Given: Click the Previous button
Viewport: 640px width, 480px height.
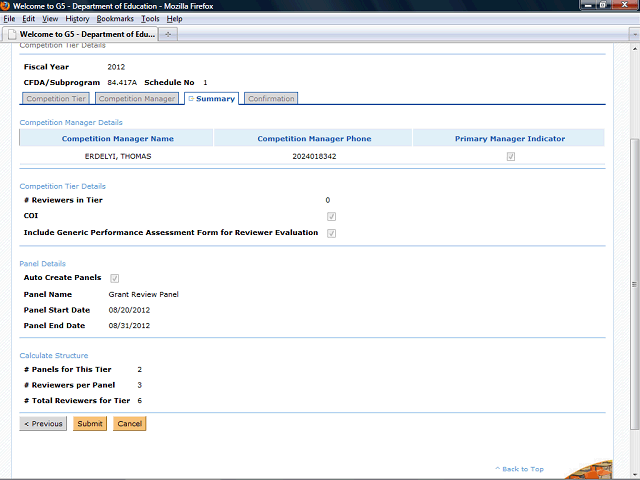Looking at the screenshot, I should [43, 424].
